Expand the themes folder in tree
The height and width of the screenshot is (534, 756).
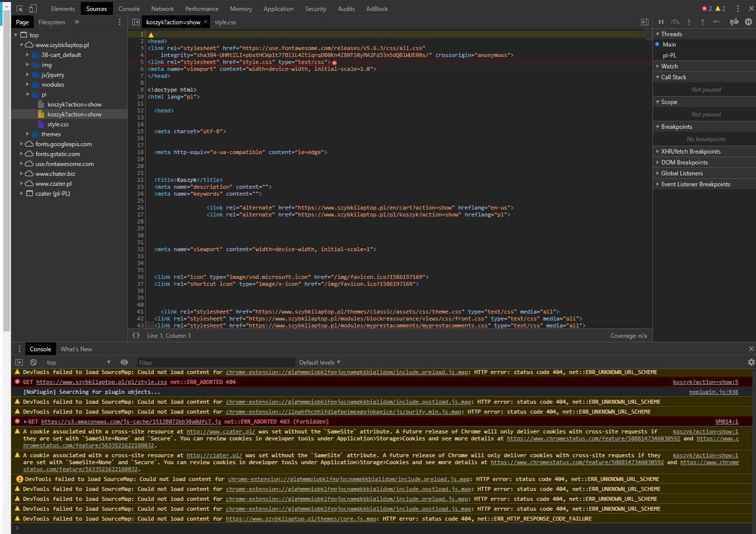click(x=28, y=134)
